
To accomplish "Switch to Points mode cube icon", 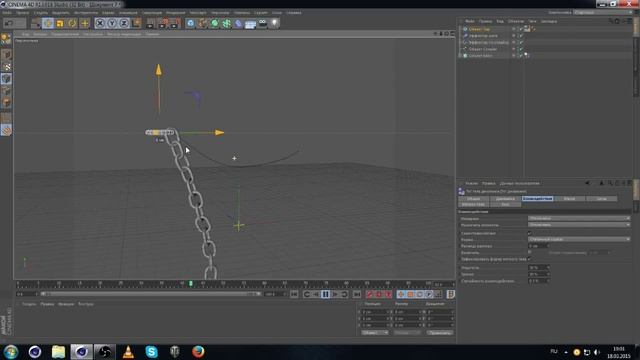I will tap(6, 79).
